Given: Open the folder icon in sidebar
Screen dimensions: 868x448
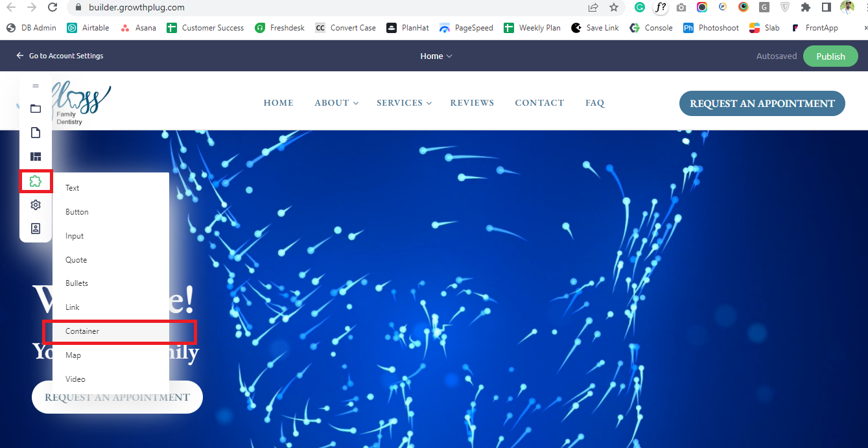Looking at the screenshot, I should (36, 108).
